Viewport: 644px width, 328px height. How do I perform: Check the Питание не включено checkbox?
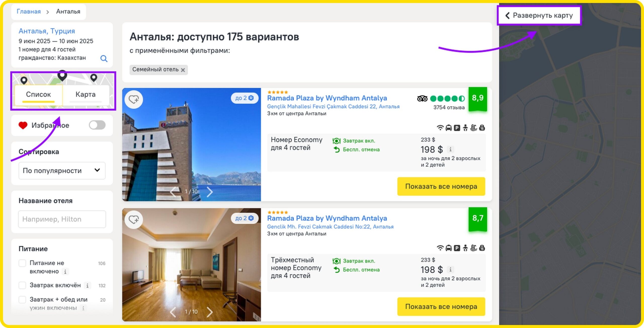click(22, 263)
